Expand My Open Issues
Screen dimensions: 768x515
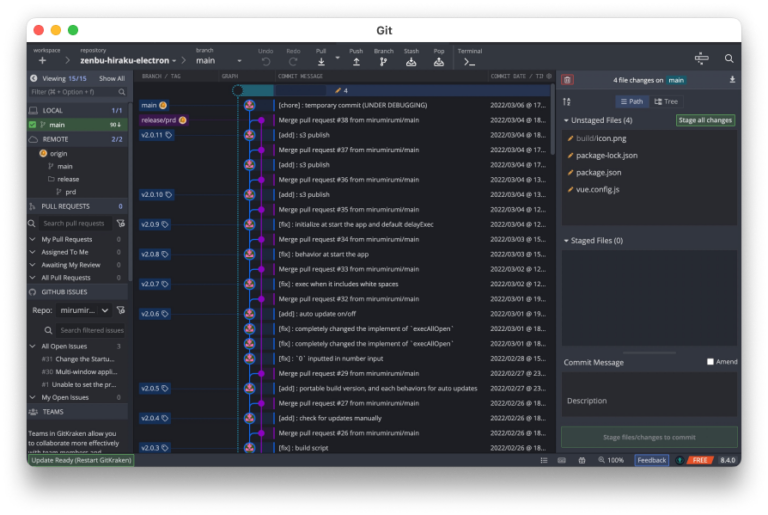[x=32, y=397]
